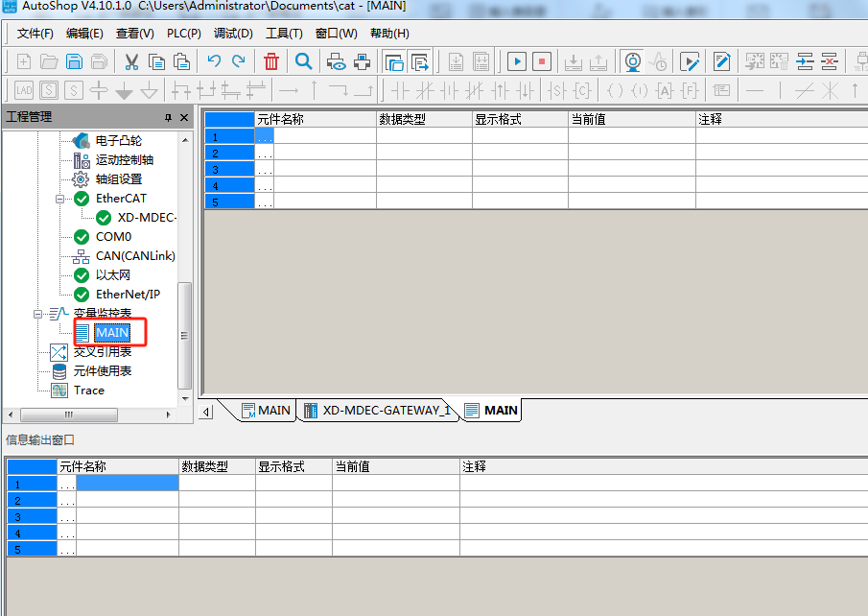Screen dimensions: 868x616
Task: Open project with the folder icon
Action: coord(49,61)
